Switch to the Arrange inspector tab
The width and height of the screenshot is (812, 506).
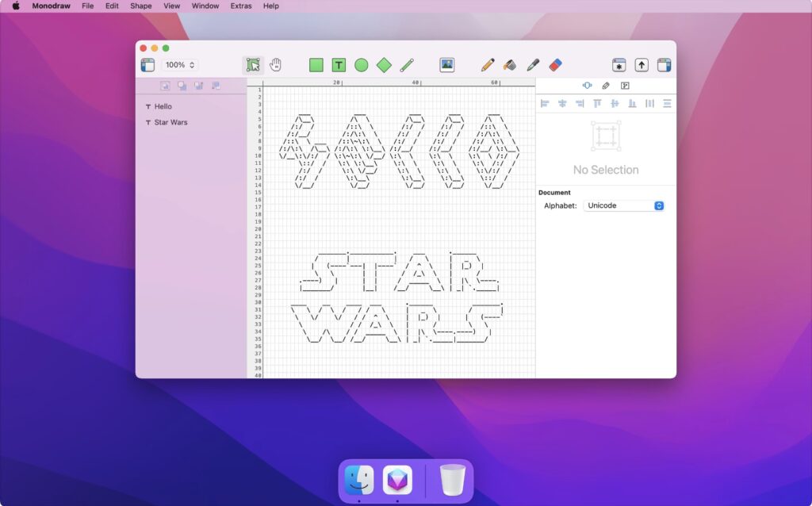(x=587, y=85)
